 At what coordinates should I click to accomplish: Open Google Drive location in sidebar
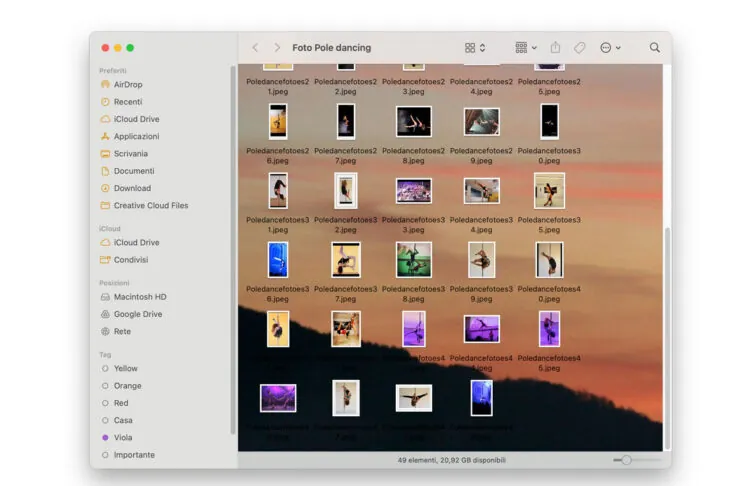[x=137, y=314]
